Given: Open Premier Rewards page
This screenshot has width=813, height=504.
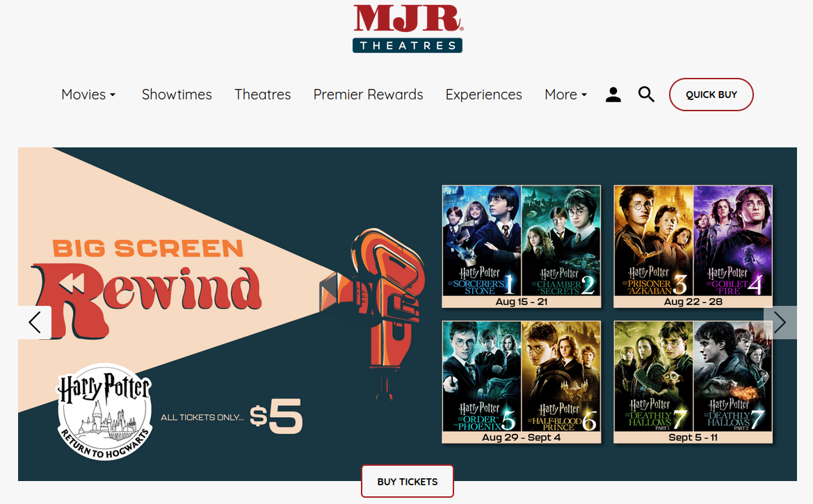Looking at the screenshot, I should [x=368, y=95].
